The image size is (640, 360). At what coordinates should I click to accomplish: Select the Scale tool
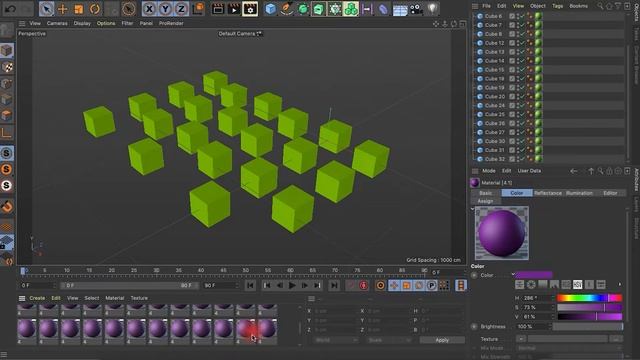click(78, 9)
